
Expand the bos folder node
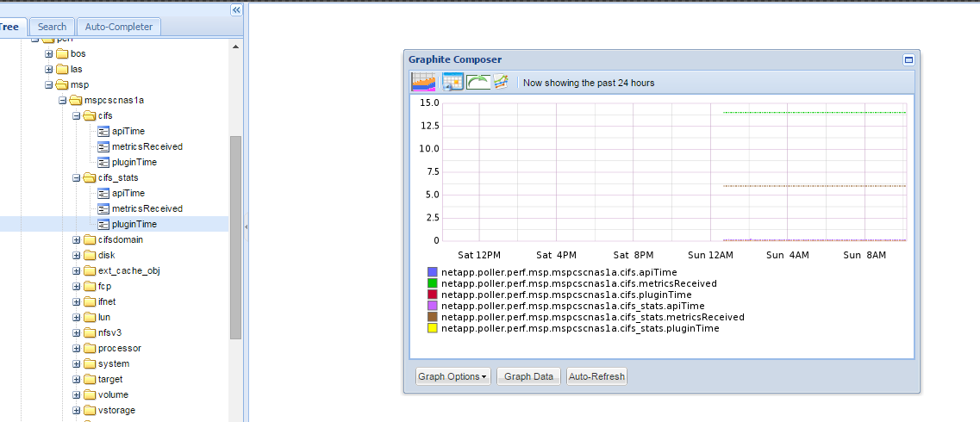tap(49, 53)
